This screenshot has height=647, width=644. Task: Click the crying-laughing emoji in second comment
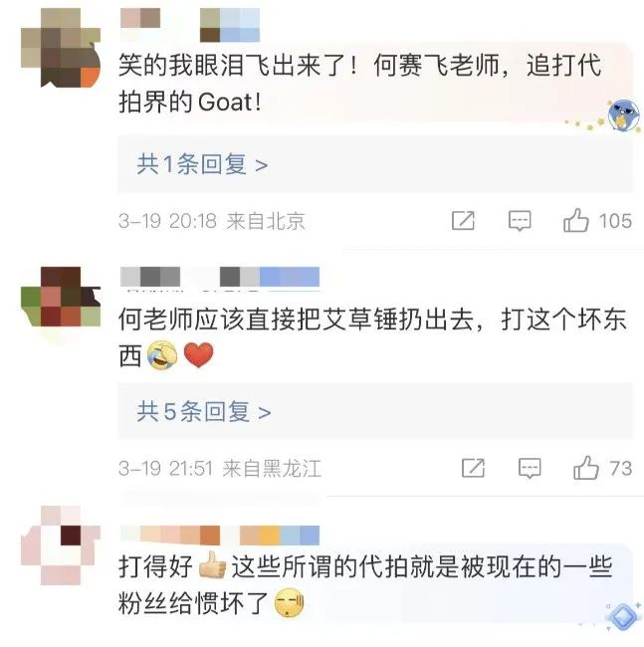(x=162, y=355)
